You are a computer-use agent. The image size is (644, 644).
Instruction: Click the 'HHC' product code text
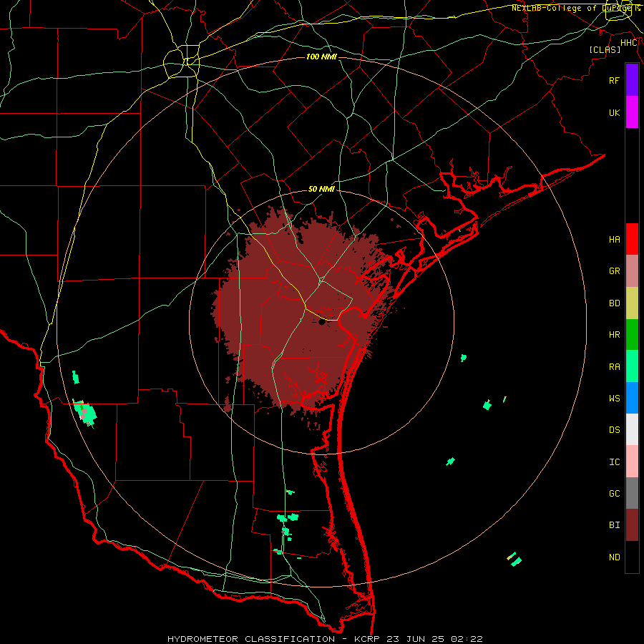[x=629, y=43]
